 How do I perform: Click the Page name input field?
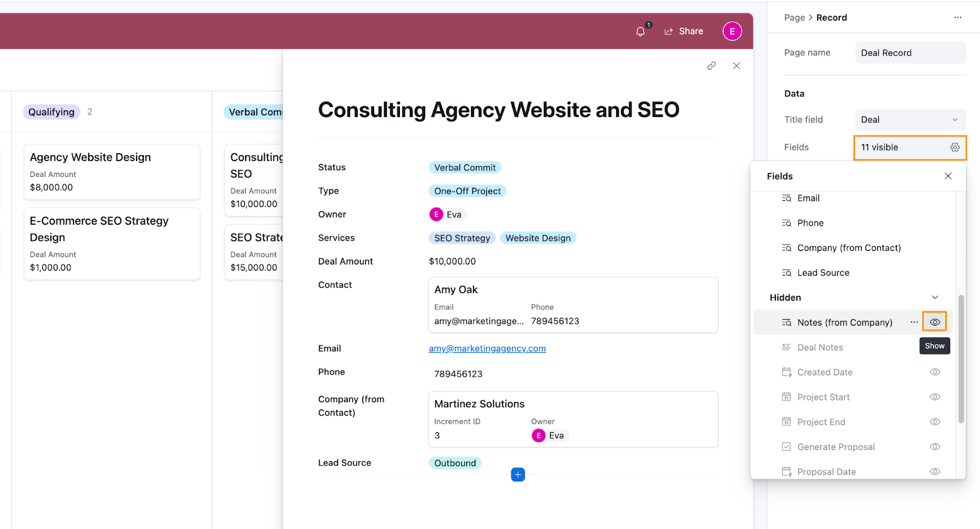click(x=910, y=53)
